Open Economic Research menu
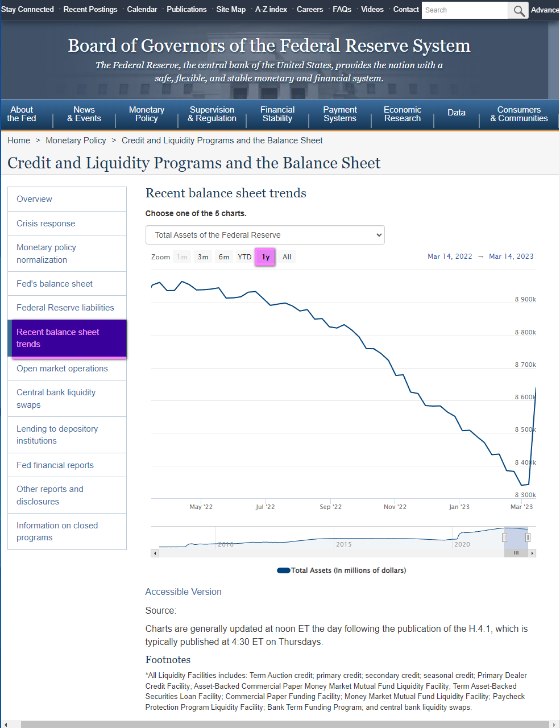This screenshot has height=728, width=560. pos(403,114)
